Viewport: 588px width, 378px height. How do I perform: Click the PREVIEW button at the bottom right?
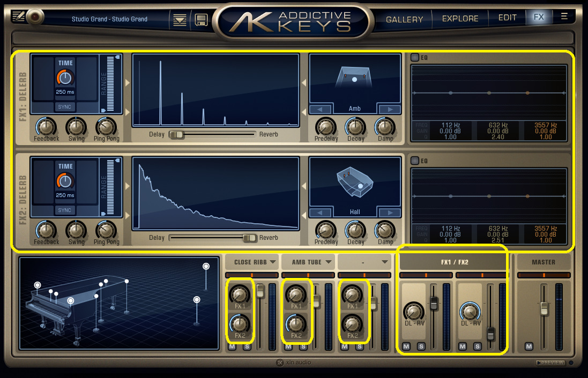click(550, 362)
